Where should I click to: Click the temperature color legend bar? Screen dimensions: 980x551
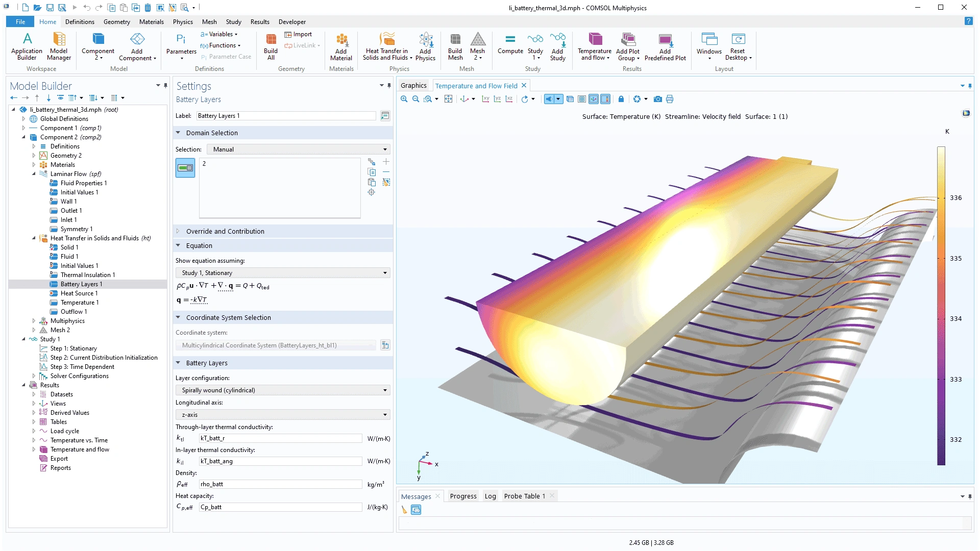941,306
